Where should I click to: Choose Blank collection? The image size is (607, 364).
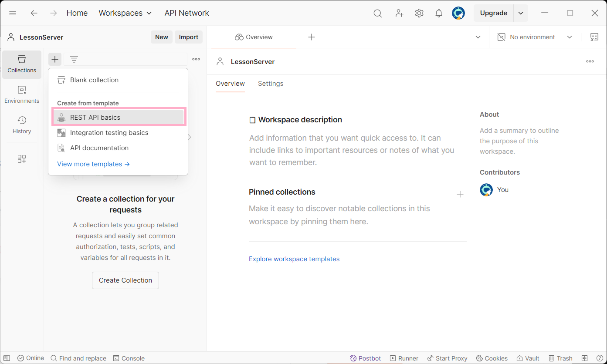pyautogui.click(x=118, y=80)
